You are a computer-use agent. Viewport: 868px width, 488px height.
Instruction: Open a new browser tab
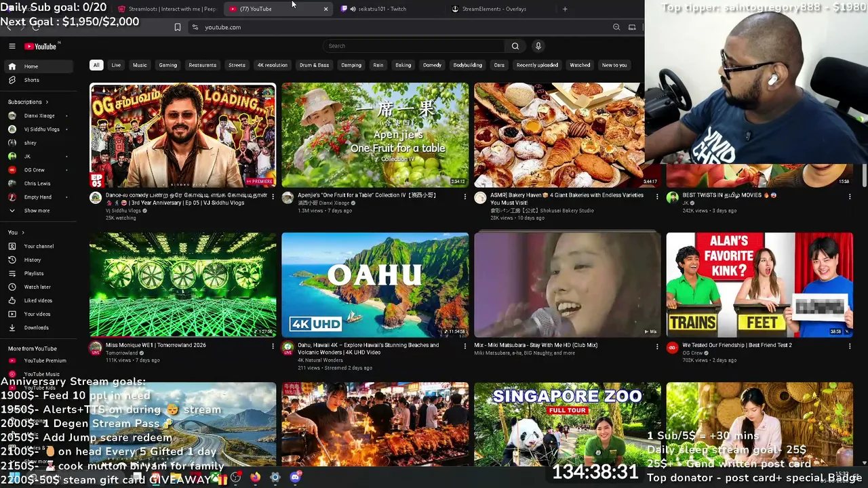(x=565, y=9)
